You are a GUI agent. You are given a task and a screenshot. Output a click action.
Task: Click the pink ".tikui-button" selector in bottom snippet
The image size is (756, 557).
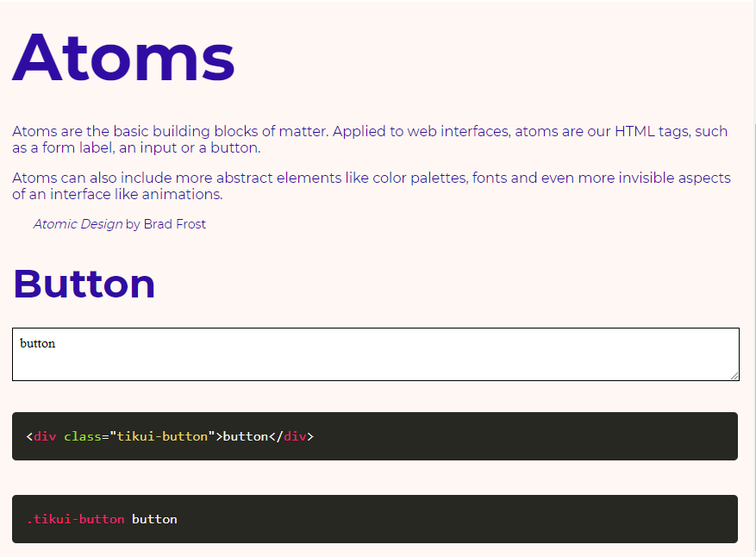(x=75, y=519)
